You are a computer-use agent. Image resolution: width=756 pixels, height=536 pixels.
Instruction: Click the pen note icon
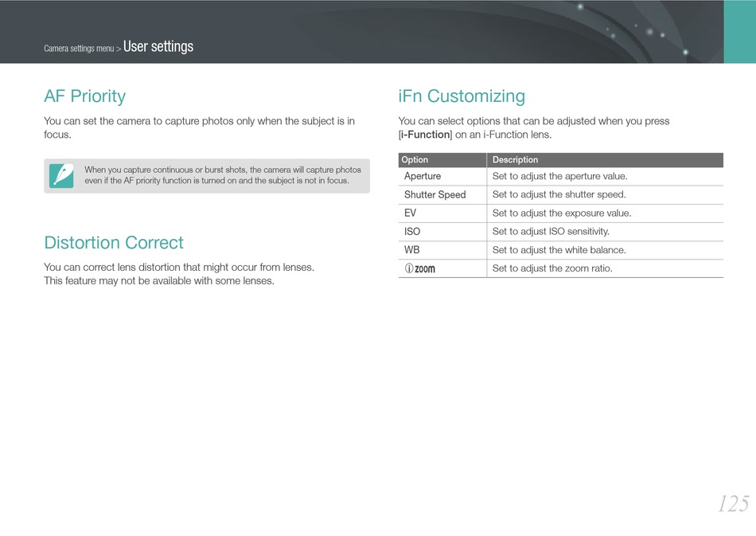(x=61, y=175)
